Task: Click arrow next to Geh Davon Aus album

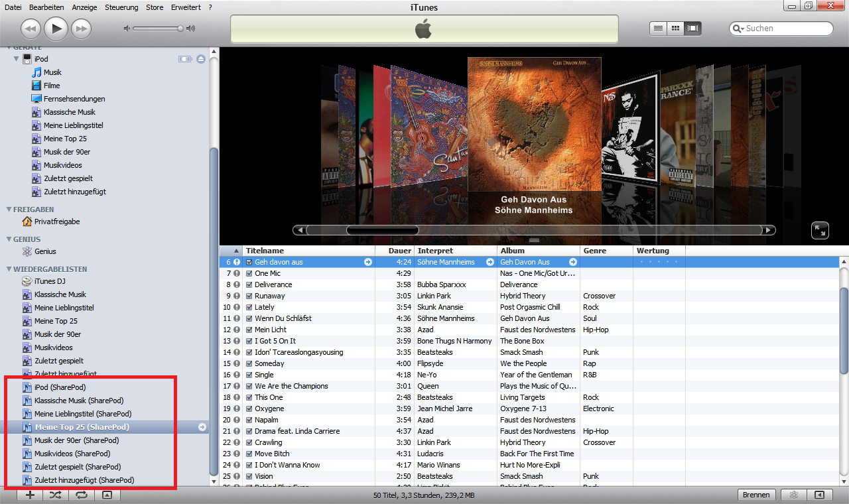Action: coord(573,262)
